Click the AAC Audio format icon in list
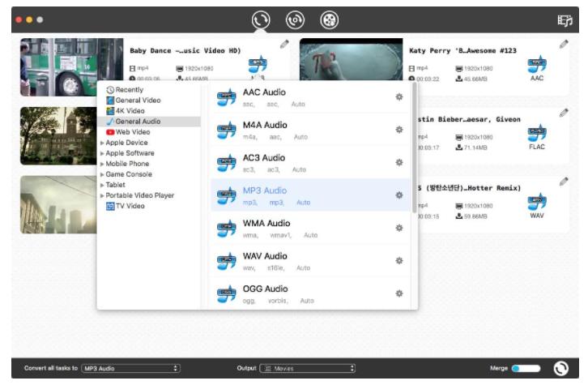588x385 pixels. click(x=227, y=97)
